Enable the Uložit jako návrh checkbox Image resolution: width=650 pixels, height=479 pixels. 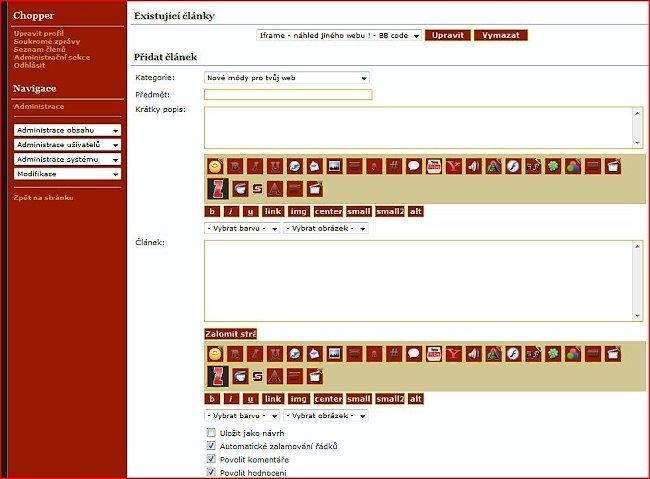point(211,433)
